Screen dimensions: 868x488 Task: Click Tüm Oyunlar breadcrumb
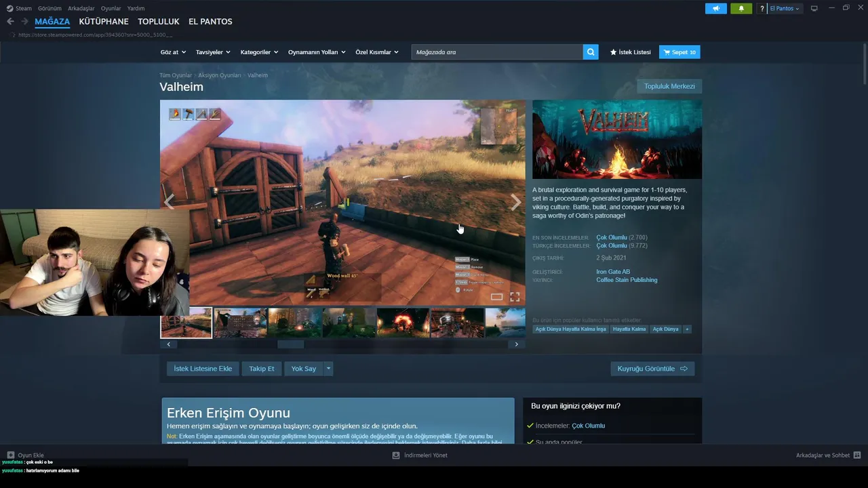pyautogui.click(x=176, y=75)
